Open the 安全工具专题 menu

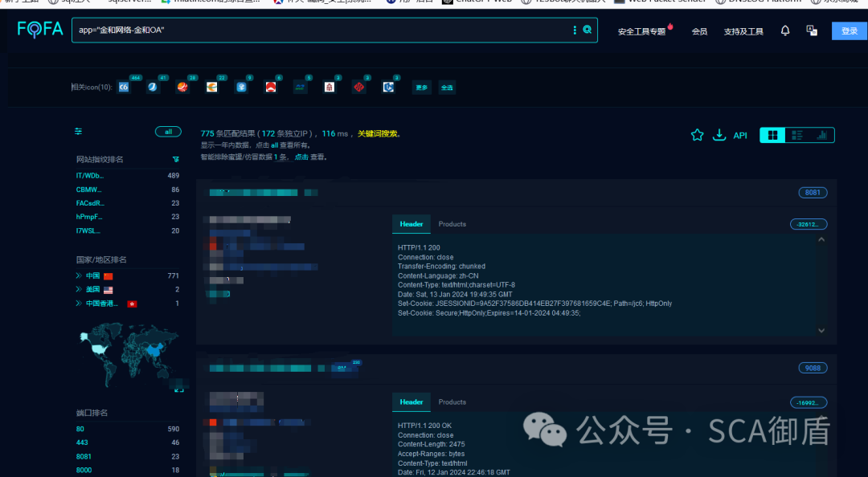(642, 31)
